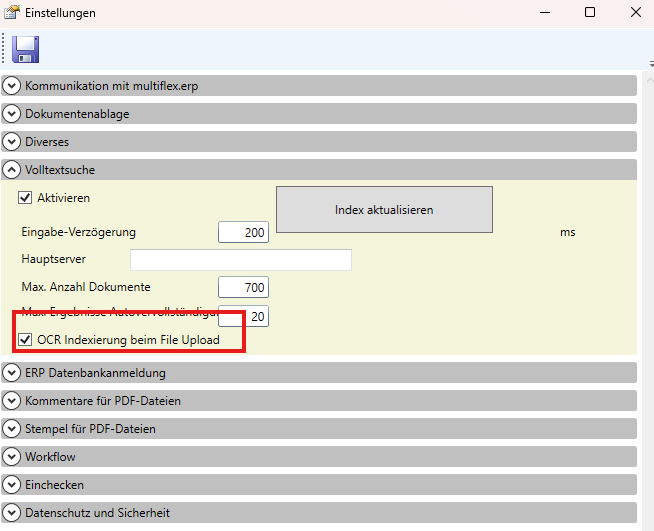
Task: Click the Einstellungen window title icon
Action: pos(11,13)
